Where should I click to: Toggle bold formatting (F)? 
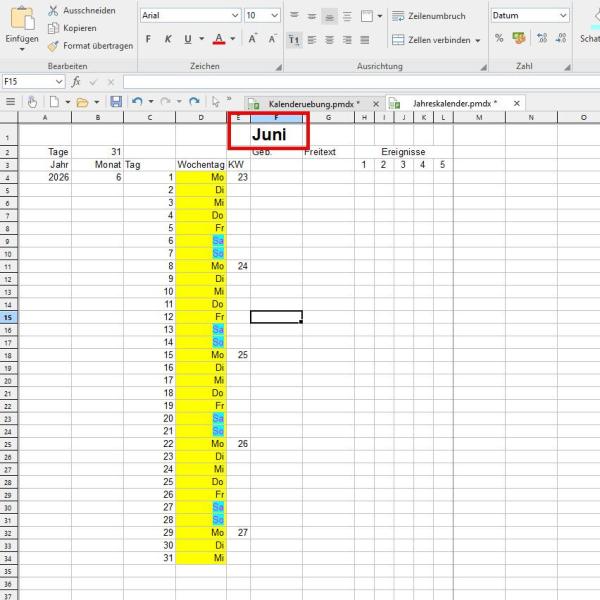point(148,39)
